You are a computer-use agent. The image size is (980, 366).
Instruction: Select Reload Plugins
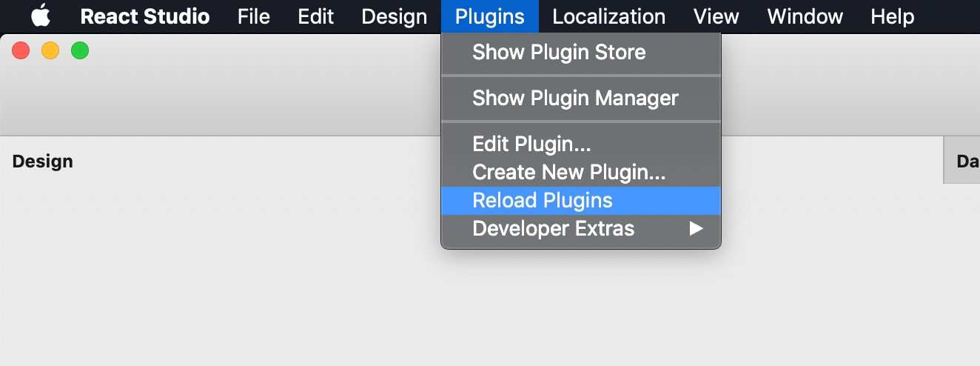tap(543, 200)
